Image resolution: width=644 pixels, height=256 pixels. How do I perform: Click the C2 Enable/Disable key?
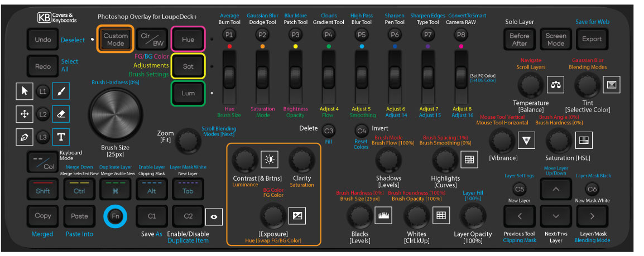point(188,216)
